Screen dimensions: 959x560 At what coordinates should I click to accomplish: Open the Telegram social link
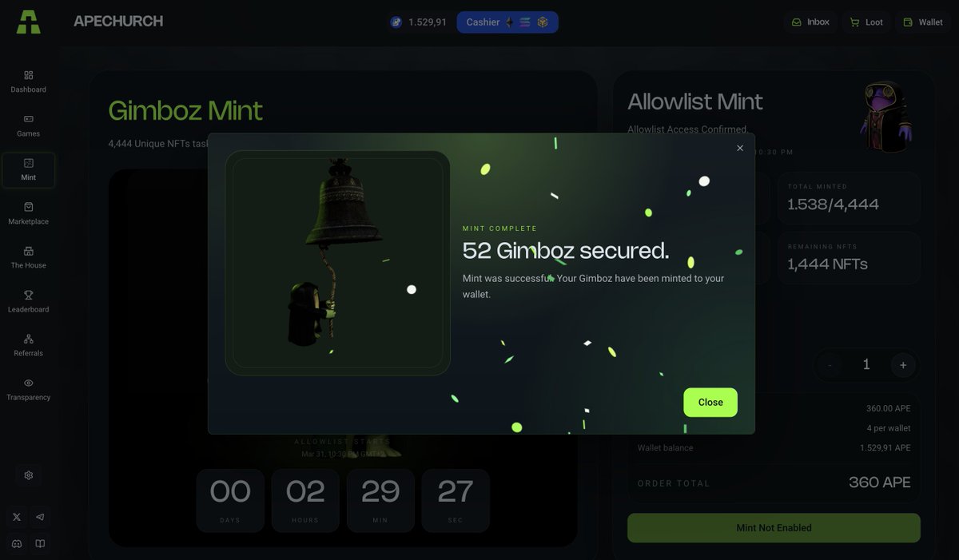point(40,517)
